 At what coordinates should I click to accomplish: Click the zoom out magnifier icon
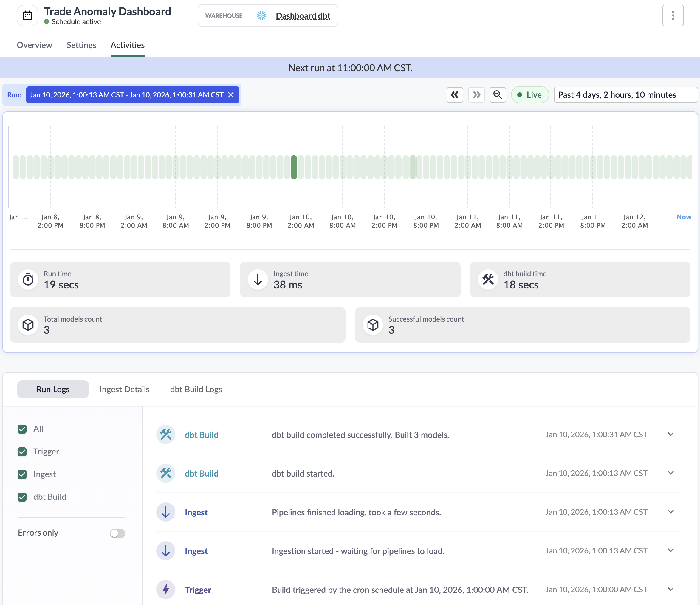497,95
